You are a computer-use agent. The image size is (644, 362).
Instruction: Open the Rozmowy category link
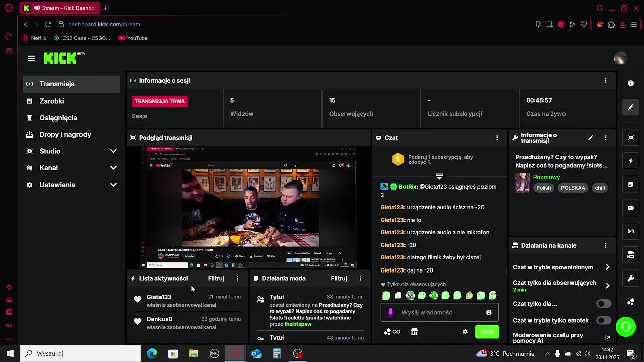pos(546,177)
